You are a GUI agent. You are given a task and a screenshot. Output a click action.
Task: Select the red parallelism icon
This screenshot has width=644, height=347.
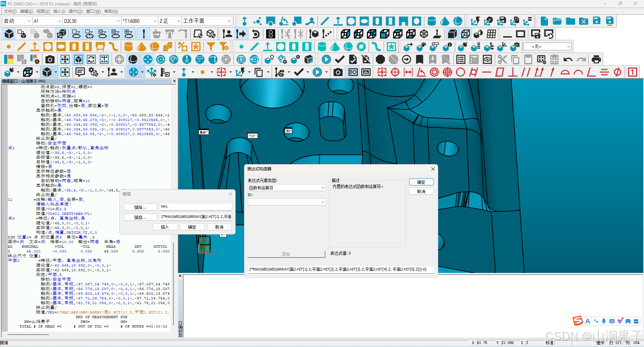click(526, 72)
